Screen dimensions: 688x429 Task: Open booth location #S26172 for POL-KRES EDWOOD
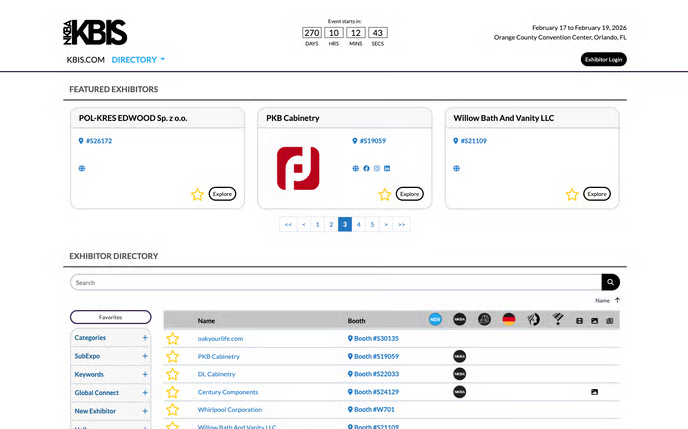[x=95, y=141]
